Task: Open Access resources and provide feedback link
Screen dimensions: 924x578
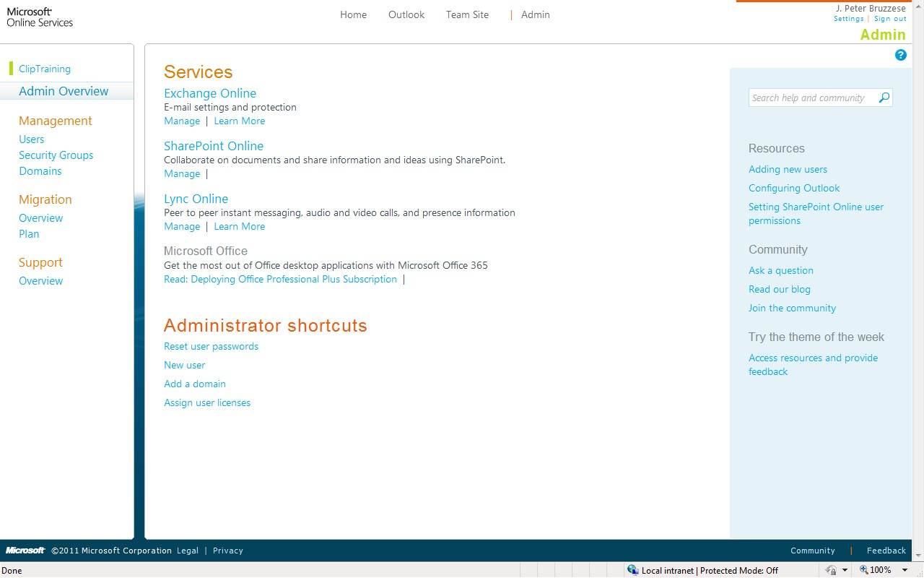Action: (813, 365)
